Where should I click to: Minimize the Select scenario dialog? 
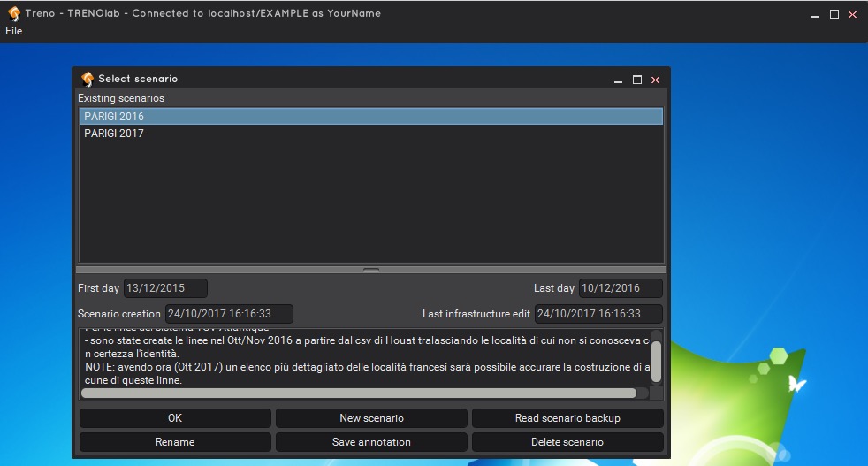click(619, 80)
